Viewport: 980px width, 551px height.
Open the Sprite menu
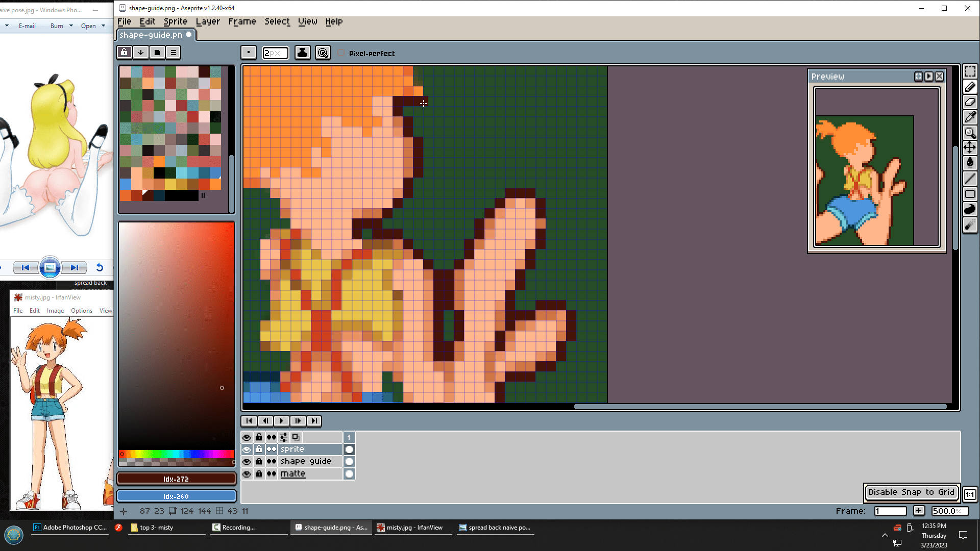pos(175,21)
